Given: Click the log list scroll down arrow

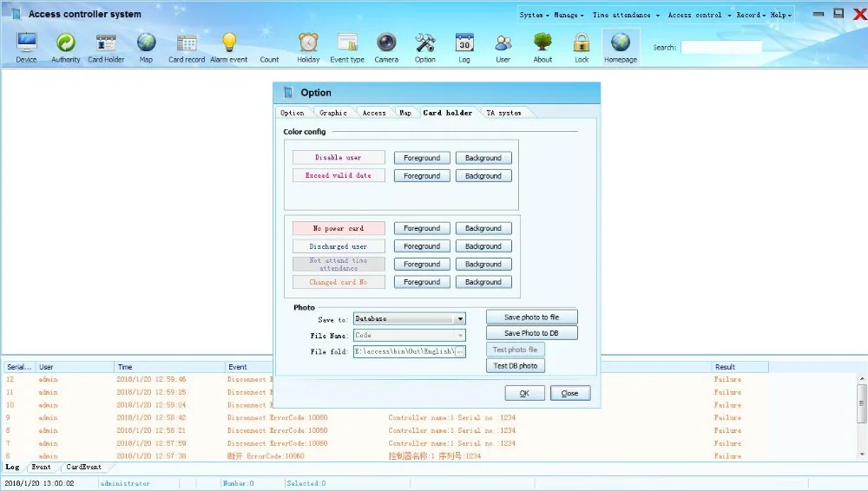Looking at the screenshot, I should click(861, 455).
